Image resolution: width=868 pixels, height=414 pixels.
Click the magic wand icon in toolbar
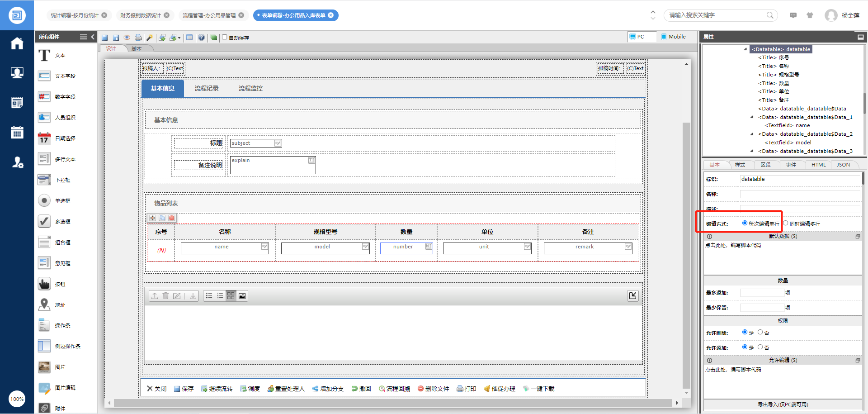pyautogui.click(x=150, y=38)
